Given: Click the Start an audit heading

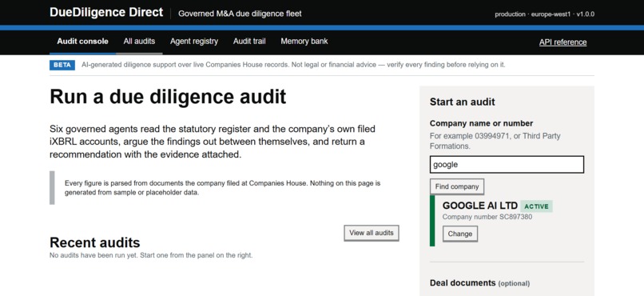Looking at the screenshot, I should [463, 102].
